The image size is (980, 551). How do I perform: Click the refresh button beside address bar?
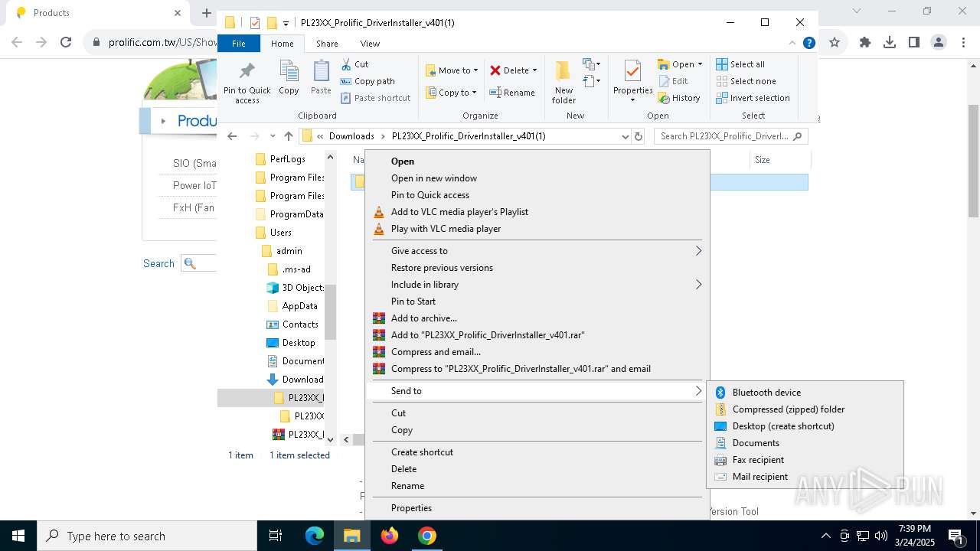pos(639,136)
